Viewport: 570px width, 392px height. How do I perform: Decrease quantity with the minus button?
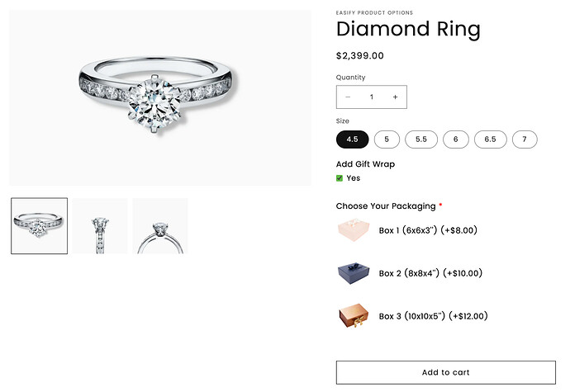point(348,97)
